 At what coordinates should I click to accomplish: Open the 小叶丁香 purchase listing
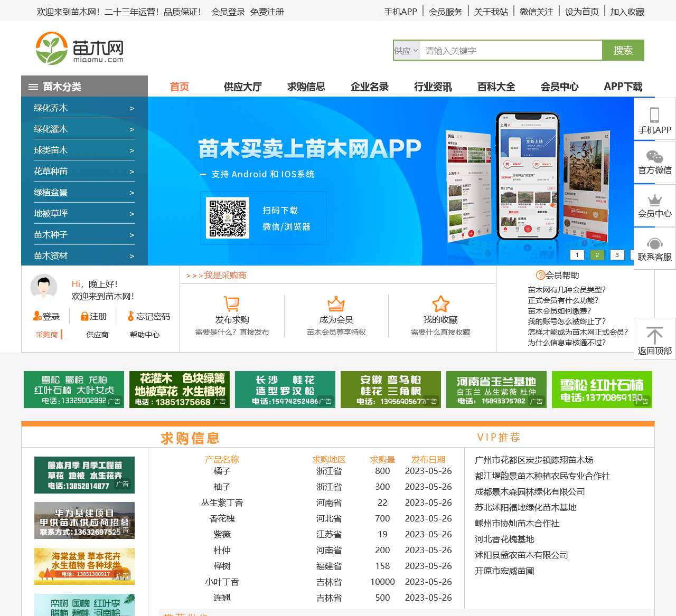click(x=222, y=582)
